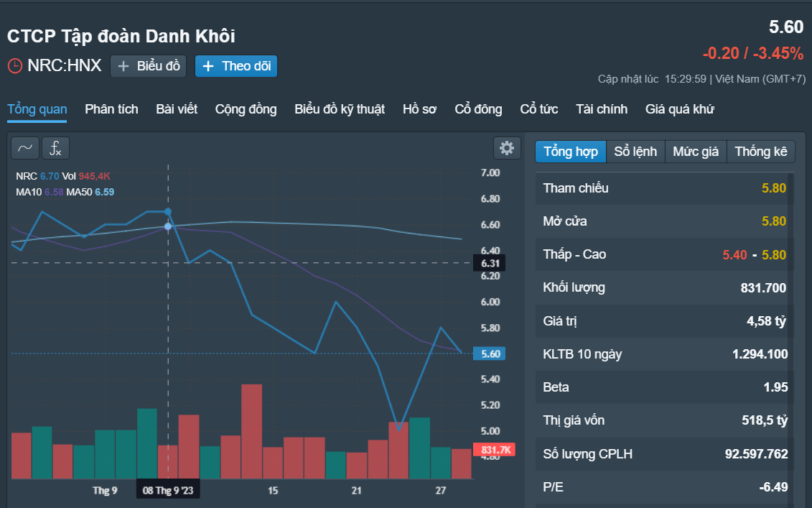The image size is (812, 508).
Task: Switch to the Mức giá panel tab
Action: pyautogui.click(x=696, y=152)
